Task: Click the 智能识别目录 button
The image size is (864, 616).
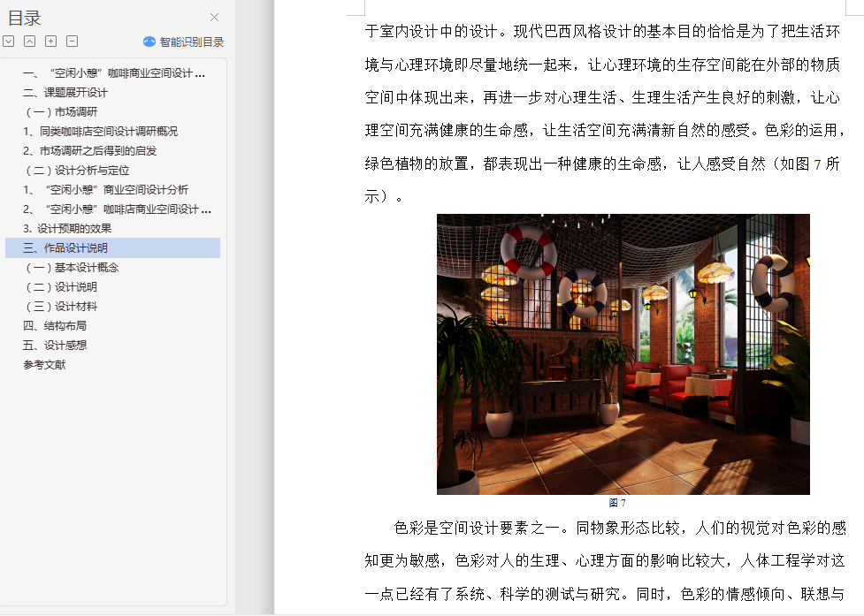Action: click(x=183, y=42)
